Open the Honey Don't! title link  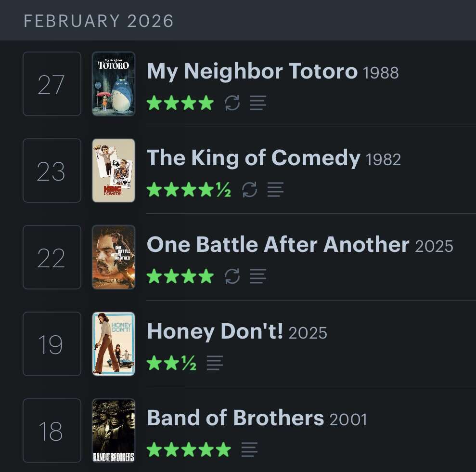tap(215, 331)
